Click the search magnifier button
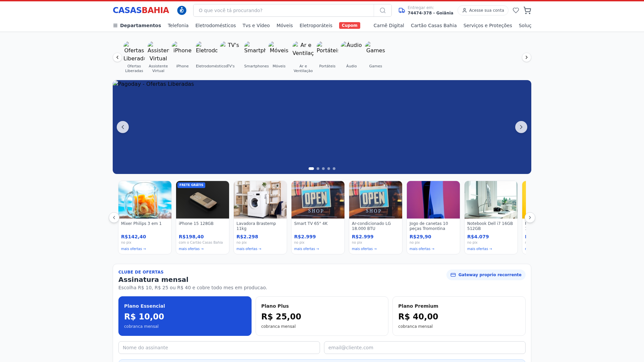 tap(383, 10)
